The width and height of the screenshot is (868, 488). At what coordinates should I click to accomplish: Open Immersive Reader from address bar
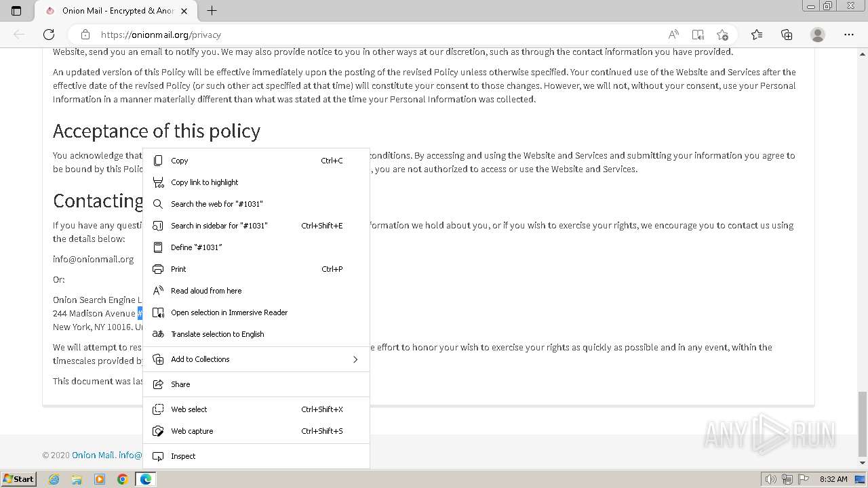coord(698,35)
